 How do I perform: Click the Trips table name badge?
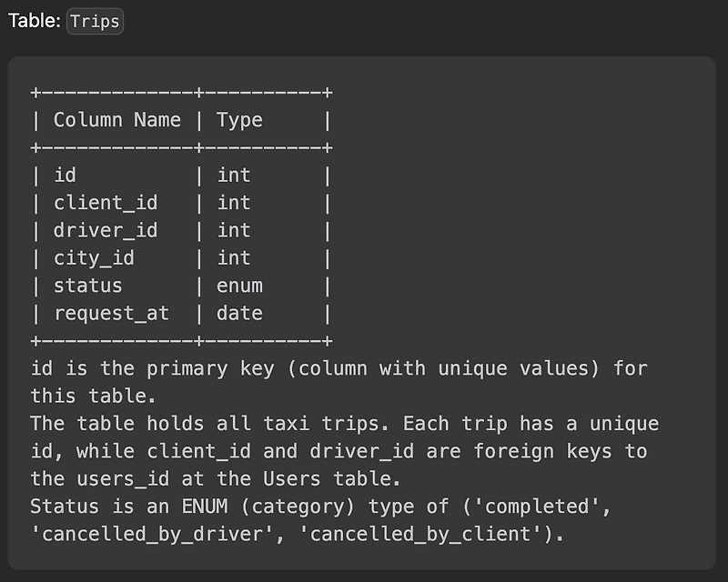click(96, 21)
